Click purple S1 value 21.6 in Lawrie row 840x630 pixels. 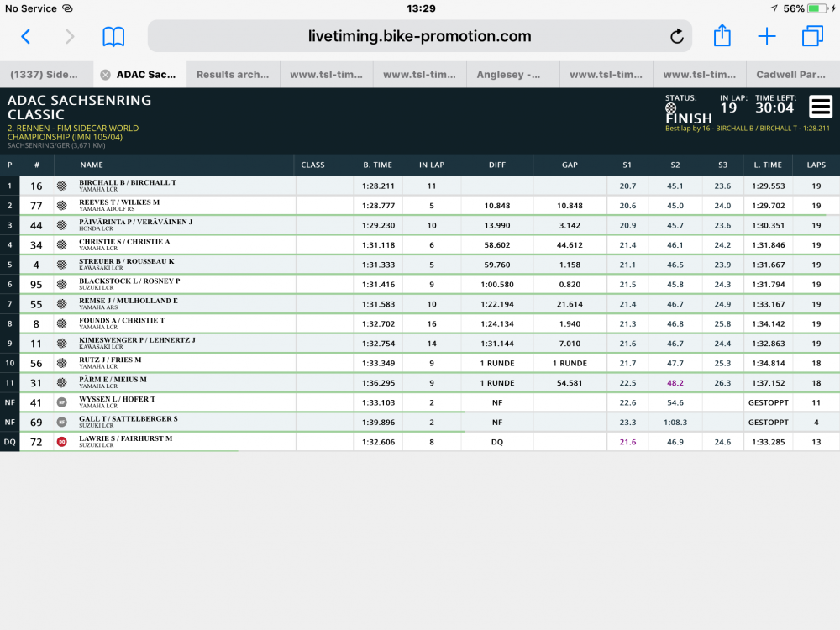coord(627,442)
